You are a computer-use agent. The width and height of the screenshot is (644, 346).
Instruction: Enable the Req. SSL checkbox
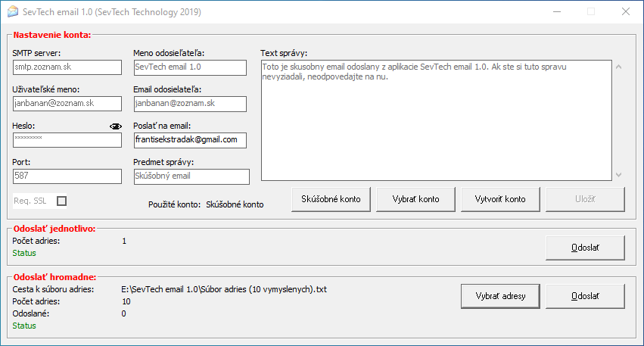pyautogui.click(x=61, y=201)
